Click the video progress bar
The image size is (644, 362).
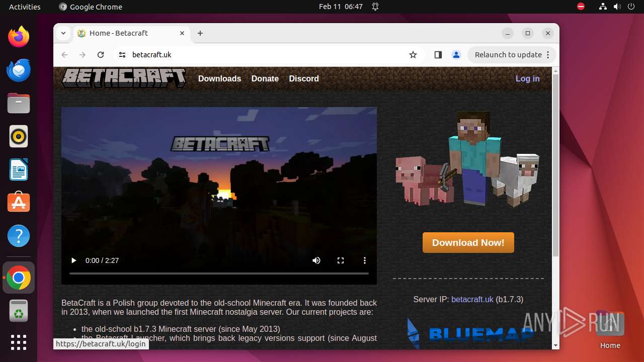coord(219,274)
